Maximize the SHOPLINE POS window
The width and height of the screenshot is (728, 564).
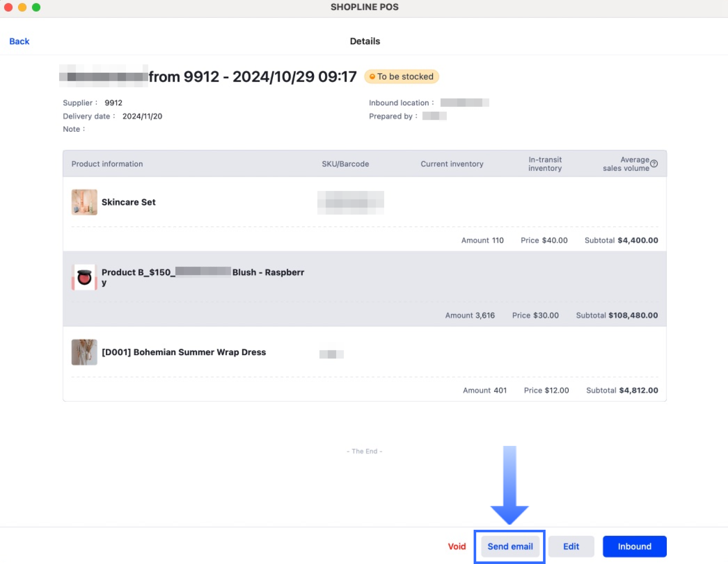click(36, 7)
